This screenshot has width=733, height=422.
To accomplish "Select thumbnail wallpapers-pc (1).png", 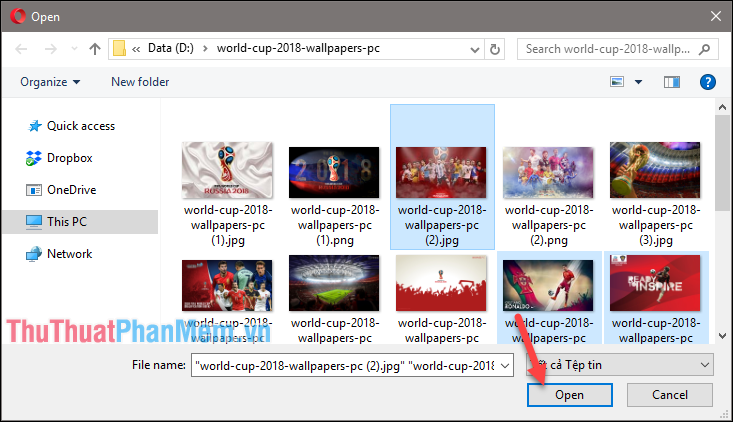I will [x=334, y=172].
